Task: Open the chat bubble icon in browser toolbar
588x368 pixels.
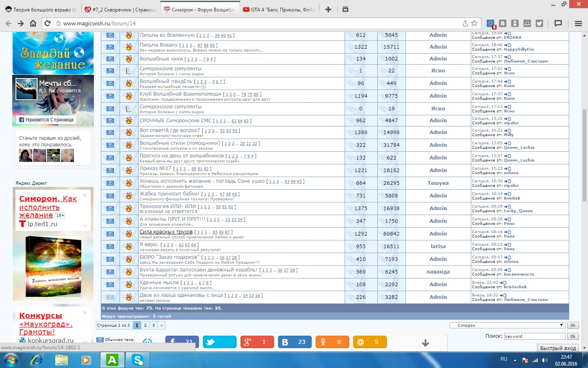Action: [x=558, y=23]
